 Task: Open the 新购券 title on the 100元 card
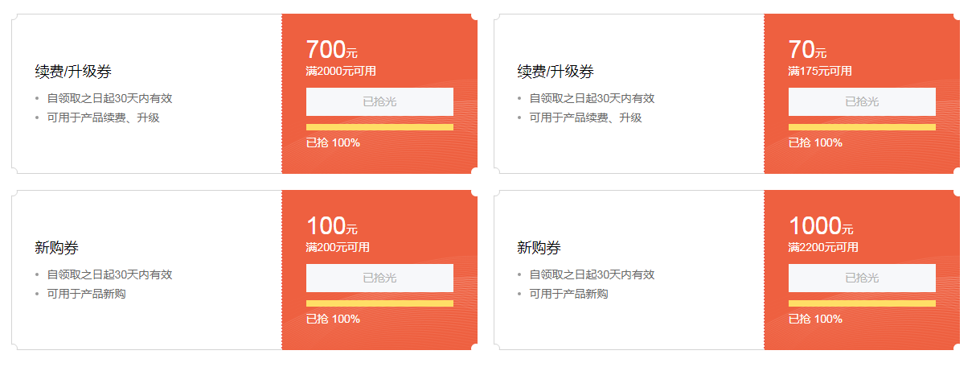tap(57, 248)
